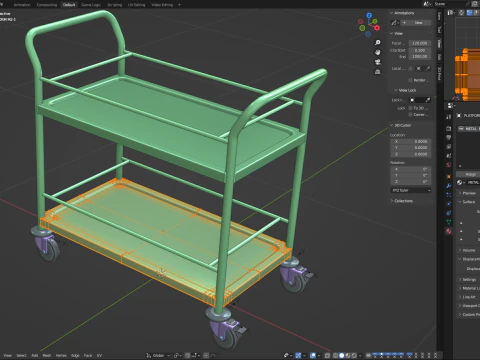Collapse the View Lock subpanel

[x=405, y=90]
